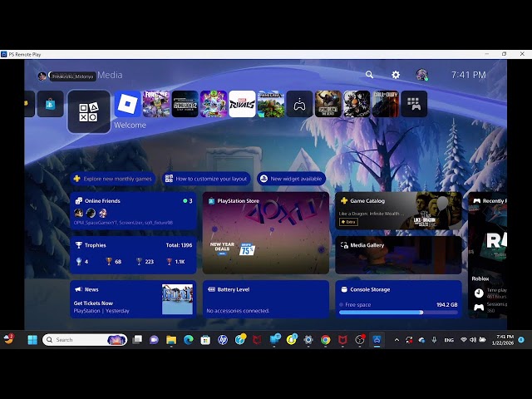
Task: Open the Media Gallery widget
Action: 398,255
